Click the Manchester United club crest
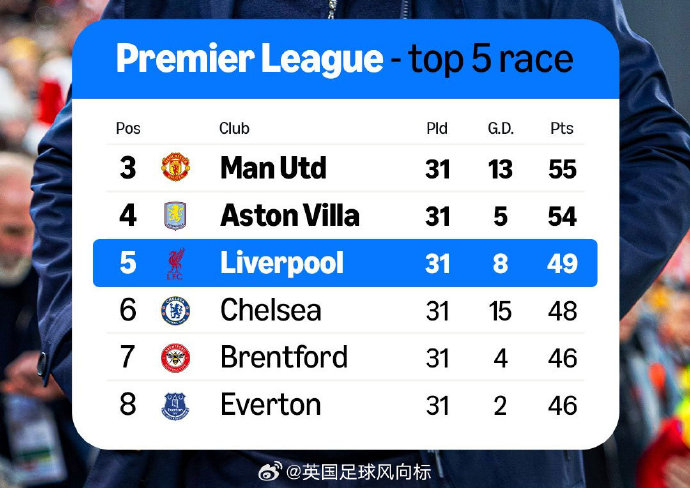 point(175,167)
